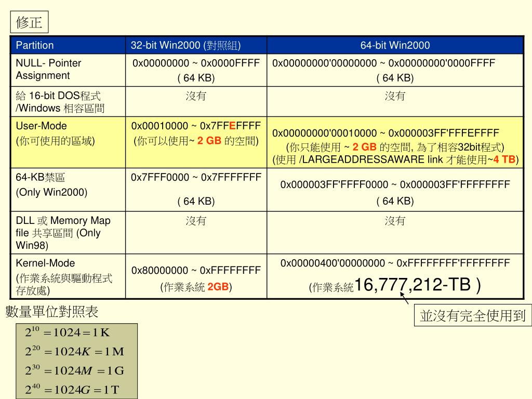The height and width of the screenshot is (399, 532).
Task: Click the 你可以使用~ 2 GB 的空間 text
Action: pos(196,140)
